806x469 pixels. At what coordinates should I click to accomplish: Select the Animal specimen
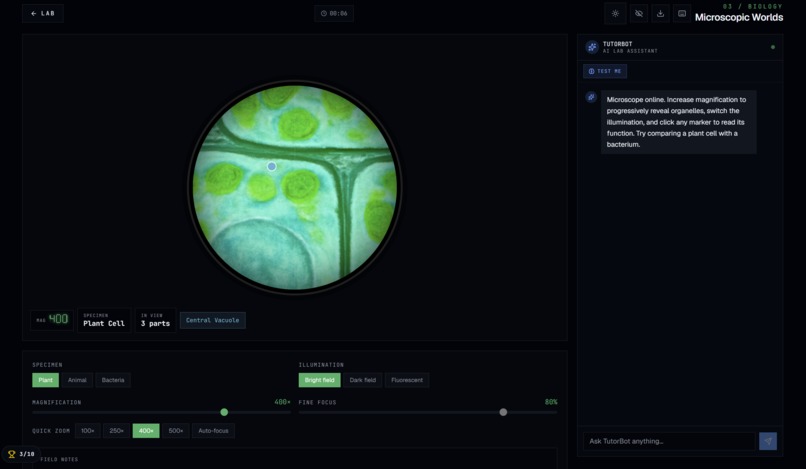click(77, 380)
